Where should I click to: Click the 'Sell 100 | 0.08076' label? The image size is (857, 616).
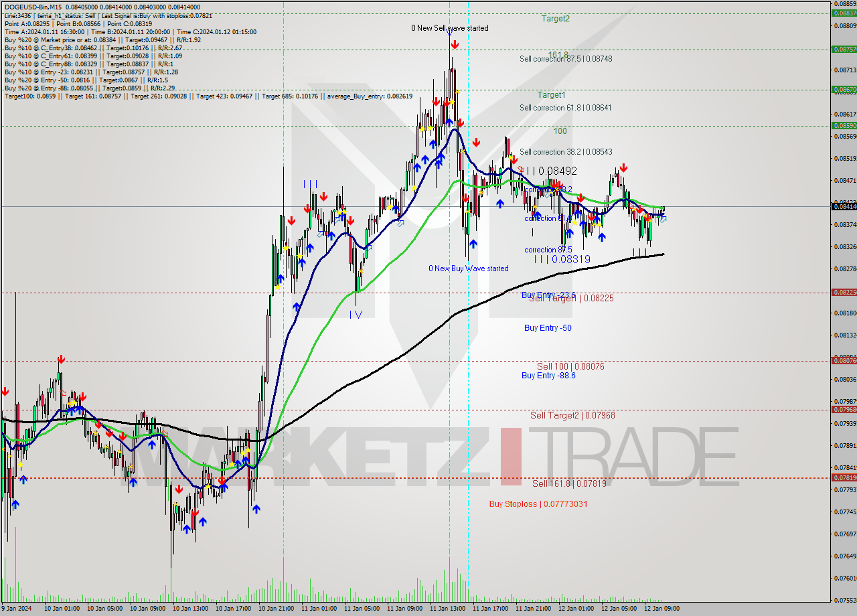[x=570, y=366]
